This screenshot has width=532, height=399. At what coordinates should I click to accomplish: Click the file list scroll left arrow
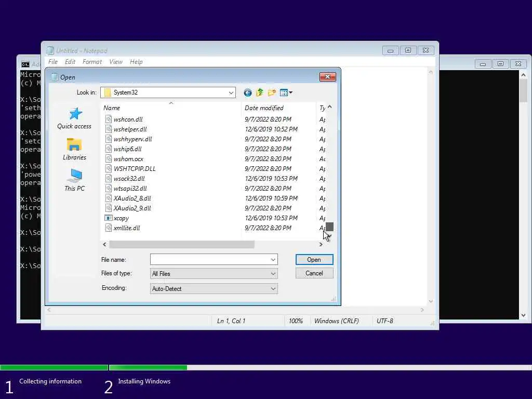click(x=104, y=244)
